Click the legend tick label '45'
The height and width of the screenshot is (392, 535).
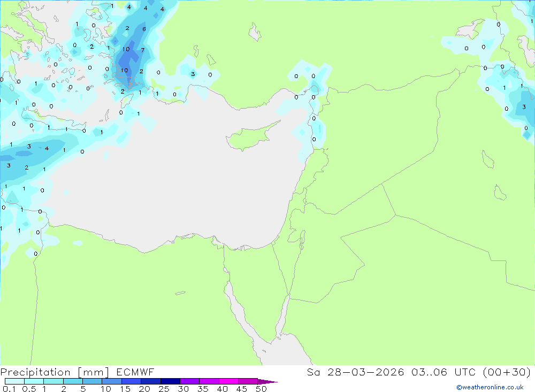point(242,389)
